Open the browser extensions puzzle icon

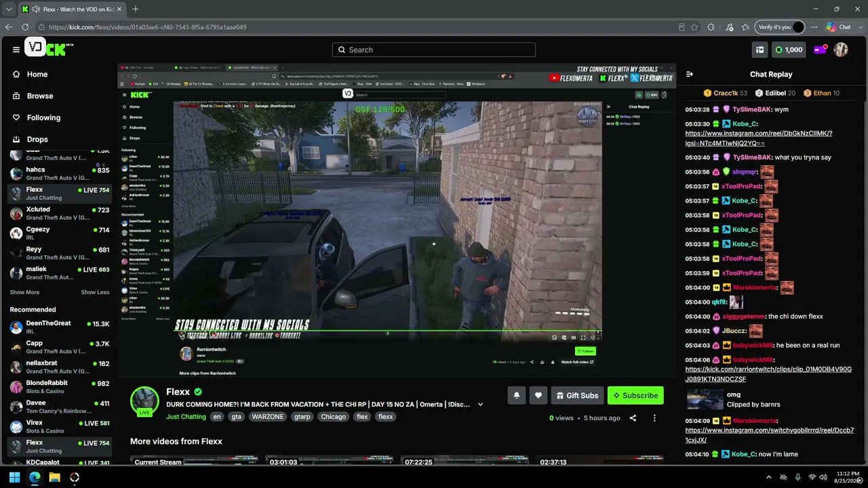(x=711, y=27)
